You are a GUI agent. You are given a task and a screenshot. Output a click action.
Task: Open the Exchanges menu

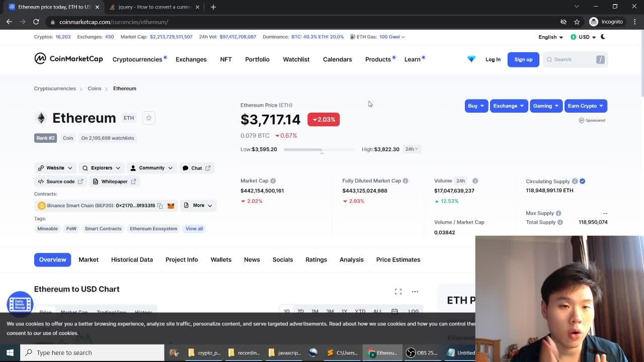tap(191, 59)
